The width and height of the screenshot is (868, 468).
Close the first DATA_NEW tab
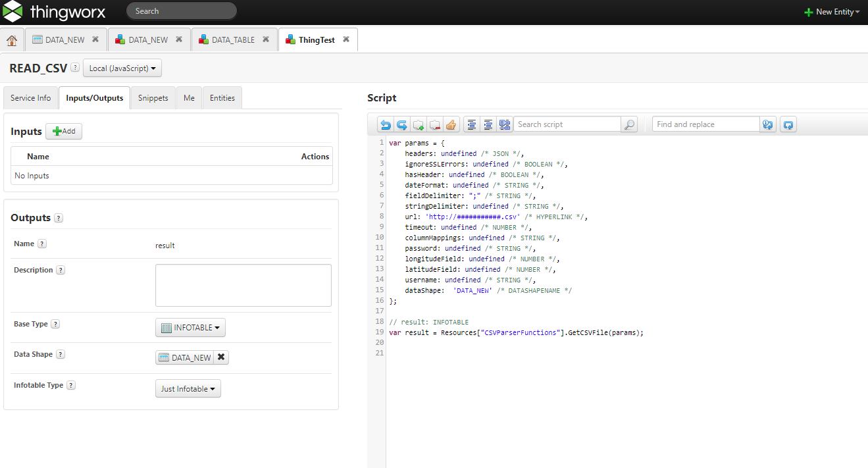pos(95,39)
